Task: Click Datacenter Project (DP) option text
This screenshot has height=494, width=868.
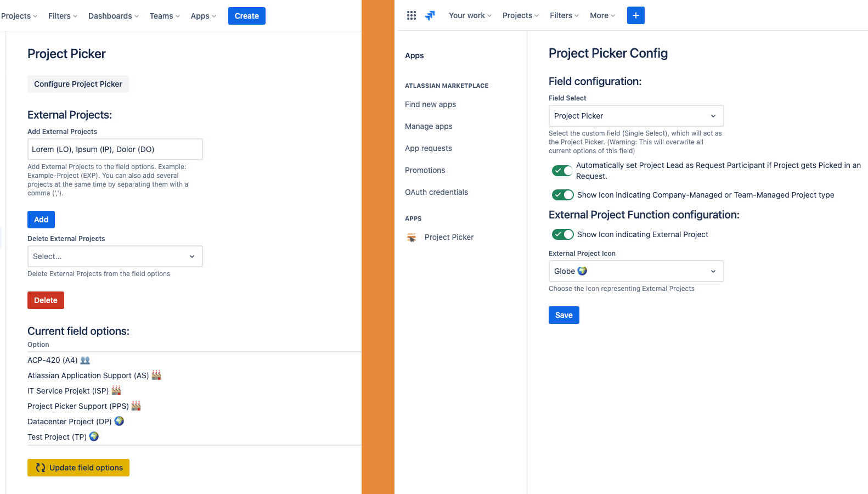Action: coord(70,422)
